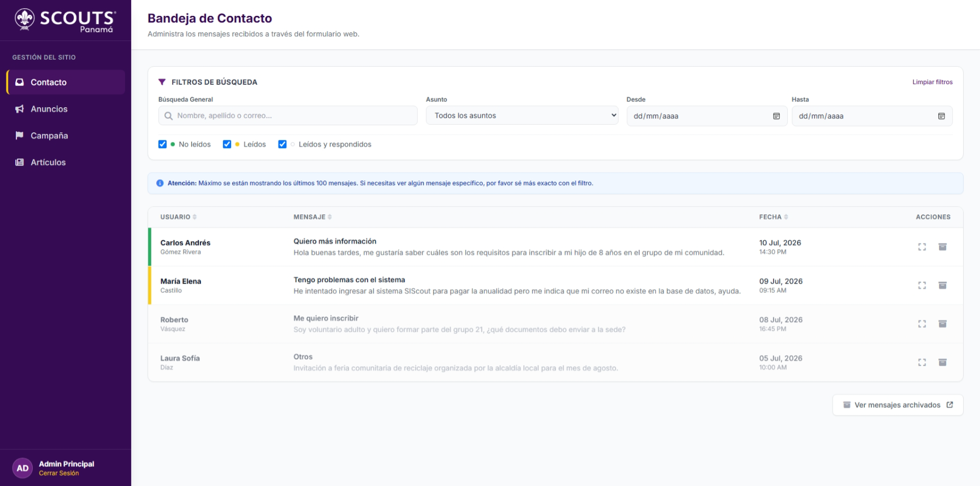The height and width of the screenshot is (486, 980).
Task: Focus the Búsqueda General search field
Action: 288,115
